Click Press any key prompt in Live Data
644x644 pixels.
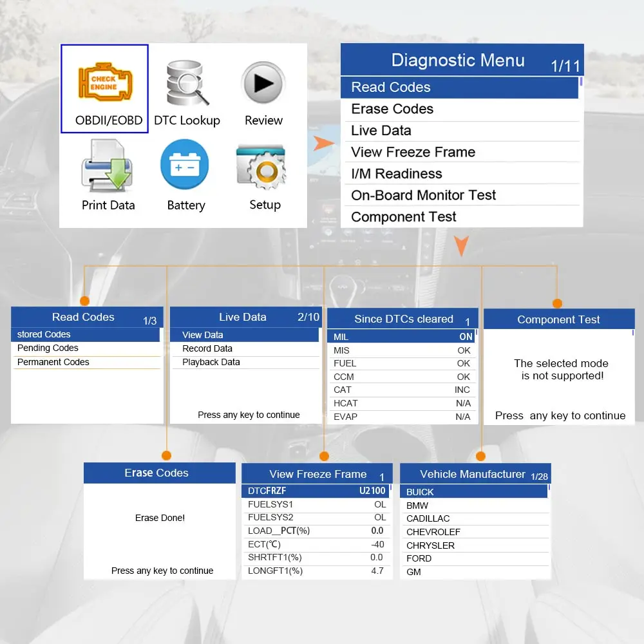click(249, 415)
